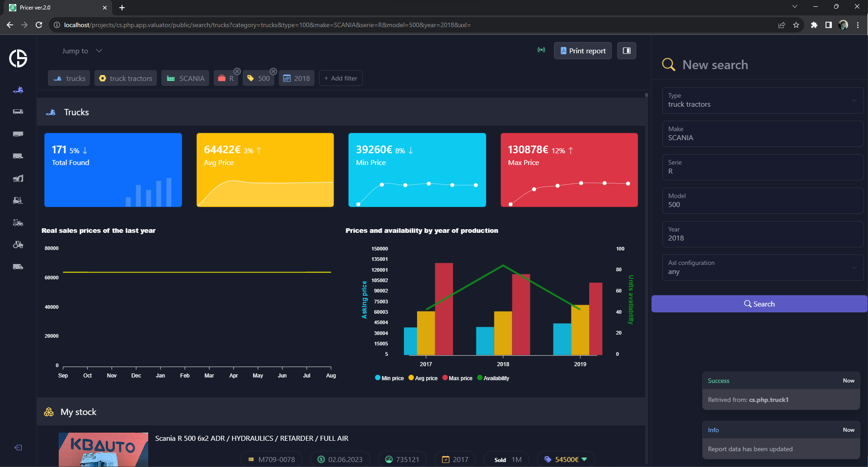This screenshot has width=868, height=467.
Task: Expand the Jump to dropdown
Action: (x=82, y=51)
